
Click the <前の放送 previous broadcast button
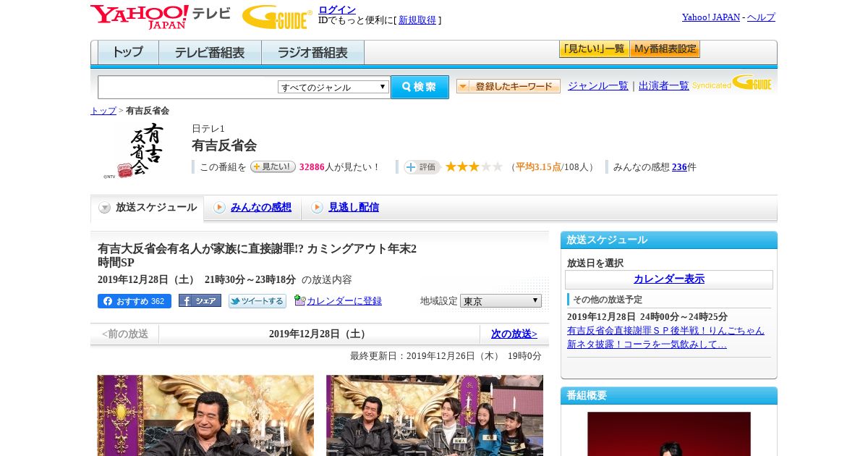tap(125, 334)
